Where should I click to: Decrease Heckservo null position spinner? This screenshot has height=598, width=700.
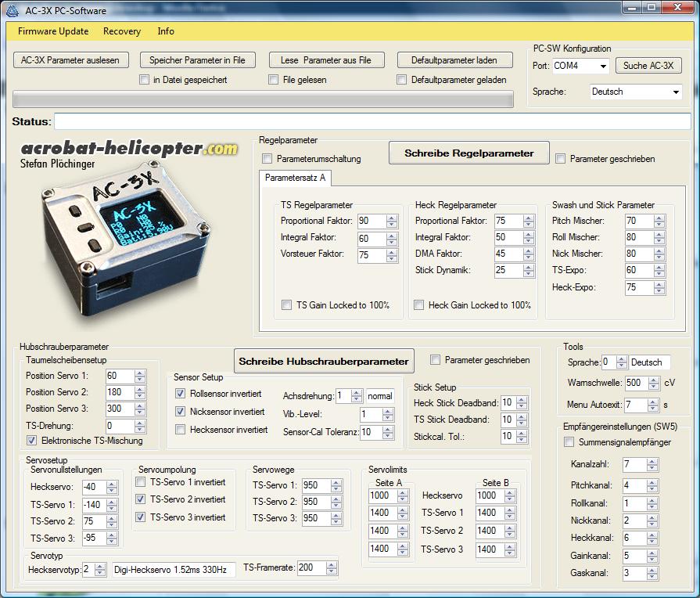click(112, 491)
